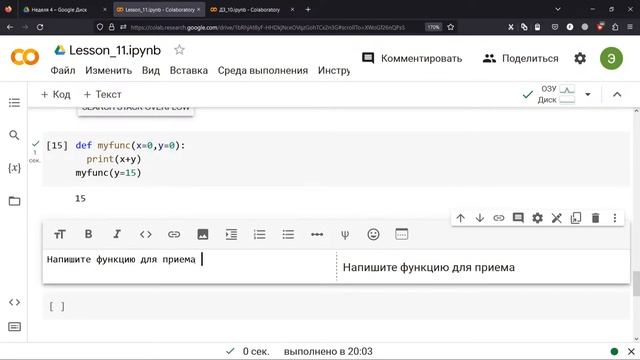Open the code snippets panel
640x360 pixels.
click(x=14, y=302)
